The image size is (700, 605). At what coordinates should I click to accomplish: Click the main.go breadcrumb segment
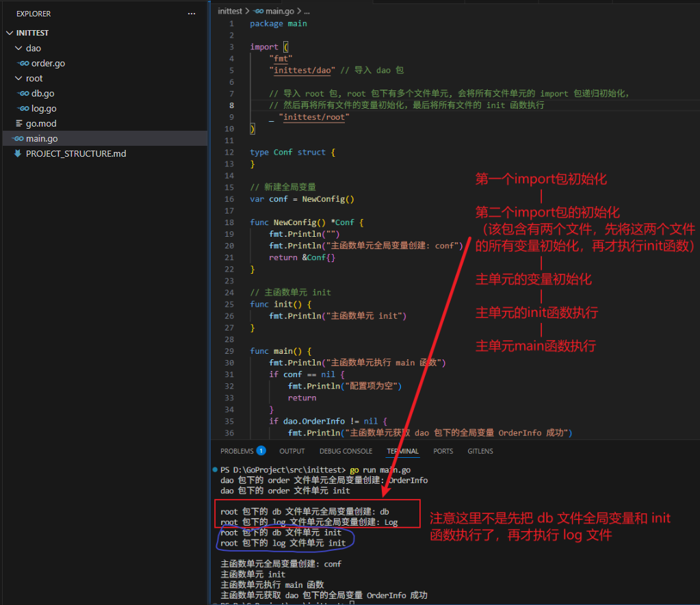point(280,11)
